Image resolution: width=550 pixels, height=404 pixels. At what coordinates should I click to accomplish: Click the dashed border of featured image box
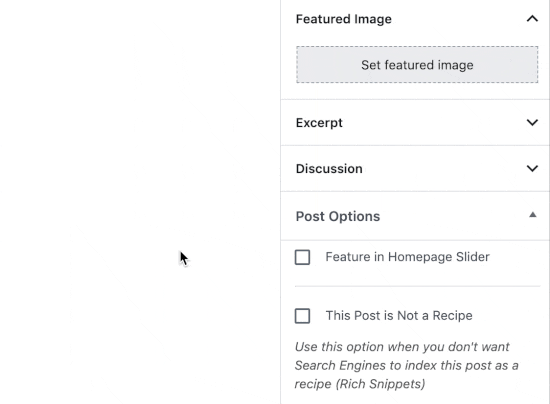tap(417, 47)
